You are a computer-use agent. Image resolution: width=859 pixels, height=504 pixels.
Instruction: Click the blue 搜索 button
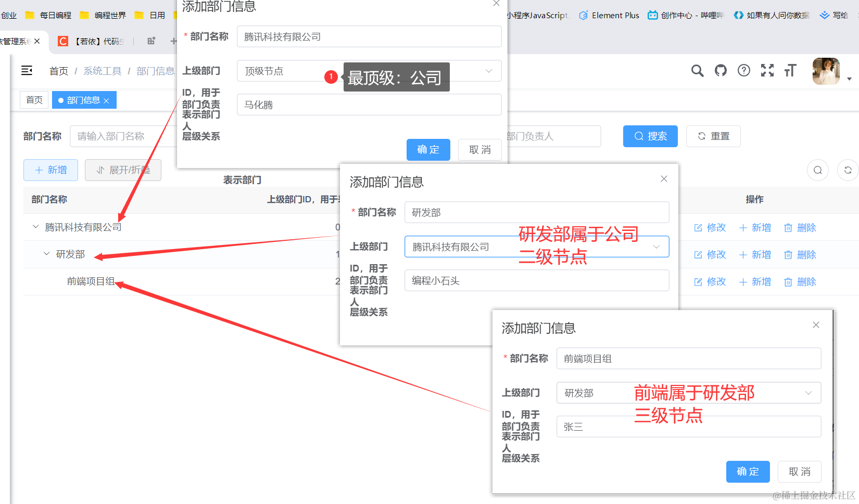650,136
